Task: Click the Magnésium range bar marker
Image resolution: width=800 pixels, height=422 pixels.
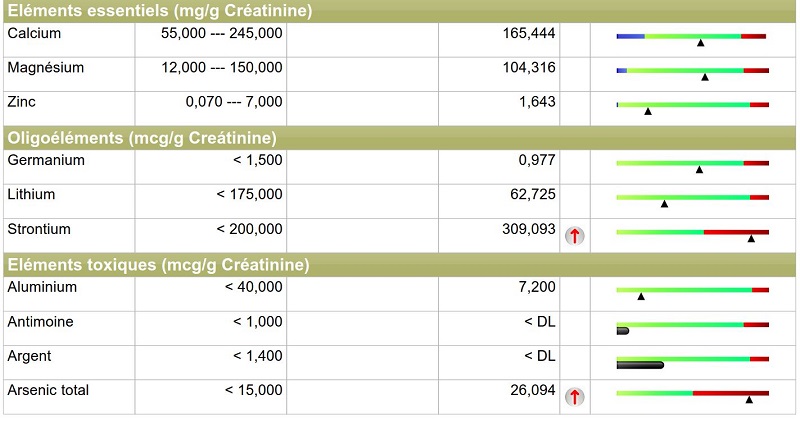Action: [705, 77]
